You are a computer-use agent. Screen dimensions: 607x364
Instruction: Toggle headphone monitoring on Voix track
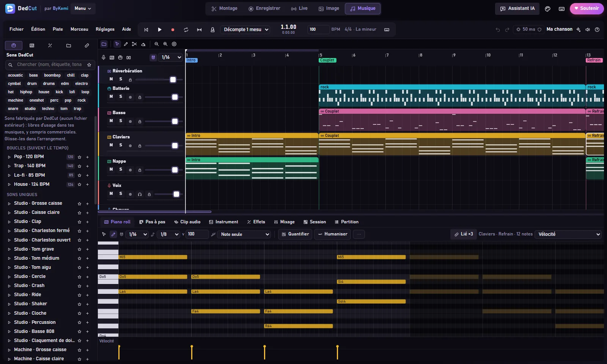pos(140,194)
